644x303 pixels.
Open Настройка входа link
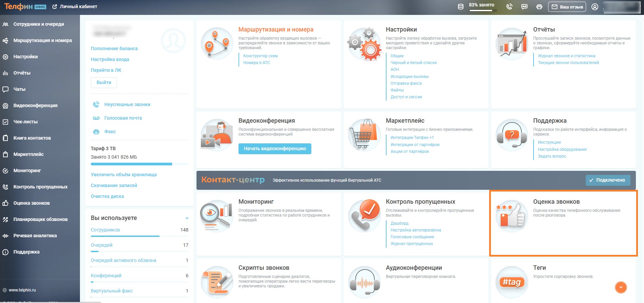[x=110, y=59]
